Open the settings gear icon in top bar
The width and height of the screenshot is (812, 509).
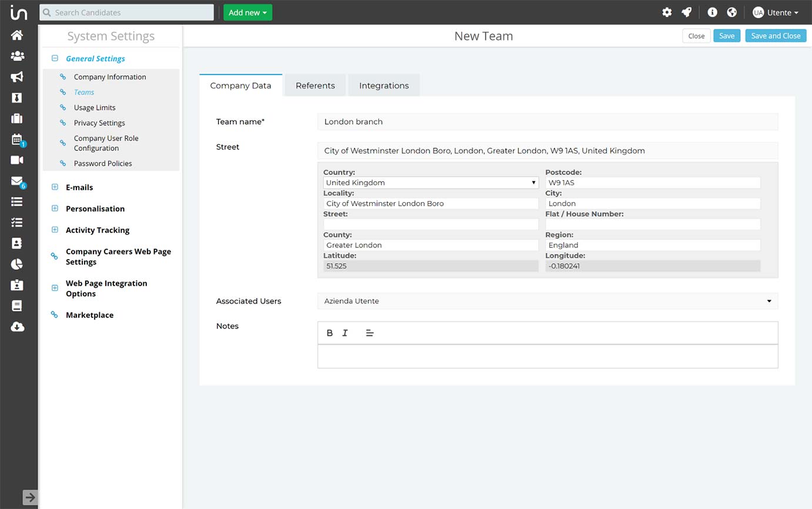pyautogui.click(x=667, y=12)
